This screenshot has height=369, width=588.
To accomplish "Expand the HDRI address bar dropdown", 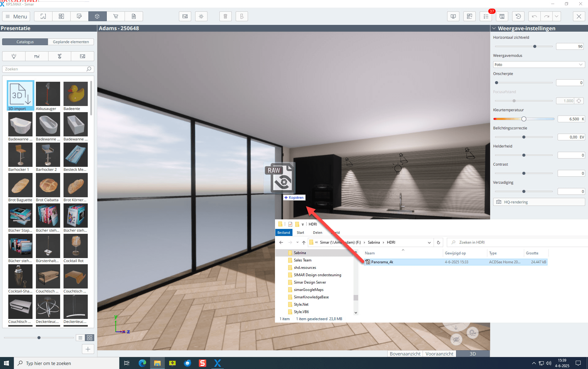I will point(429,242).
